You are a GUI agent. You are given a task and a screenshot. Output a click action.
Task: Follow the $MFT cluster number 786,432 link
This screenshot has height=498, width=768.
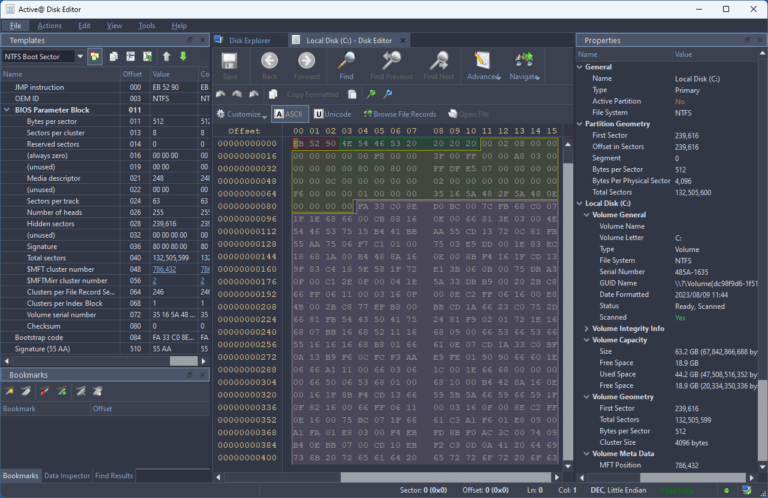(165, 269)
